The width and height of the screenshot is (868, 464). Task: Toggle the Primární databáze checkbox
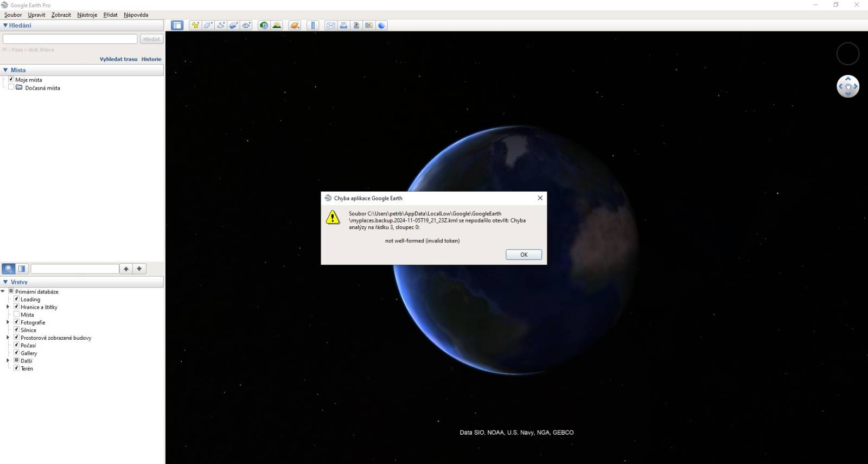(x=11, y=291)
